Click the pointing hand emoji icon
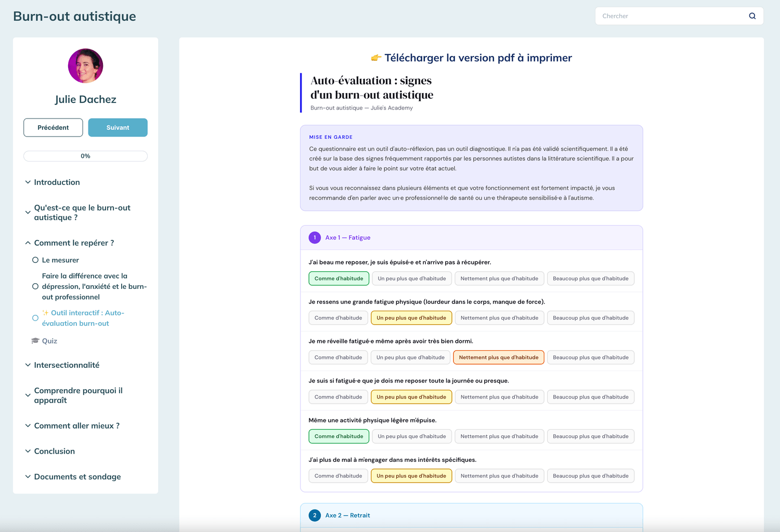 [x=376, y=58]
